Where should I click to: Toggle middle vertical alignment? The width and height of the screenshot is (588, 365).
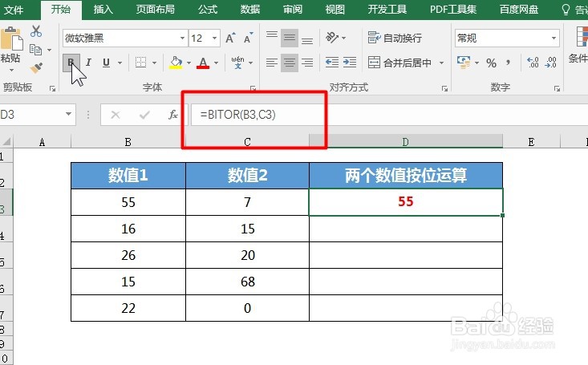[289, 38]
